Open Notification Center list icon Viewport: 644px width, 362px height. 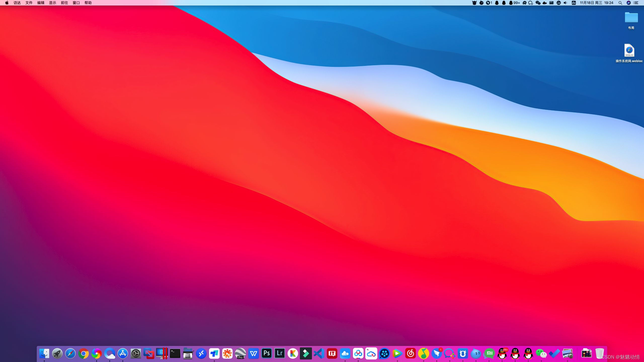pyautogui.click(x=636, y=3)
